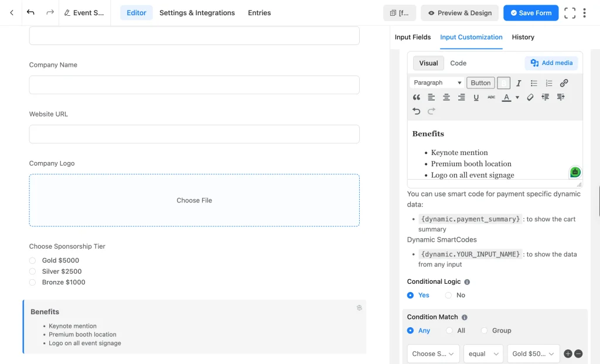Click Add media button
Screen dimensions: 600x364
click(x=551, y=63)
